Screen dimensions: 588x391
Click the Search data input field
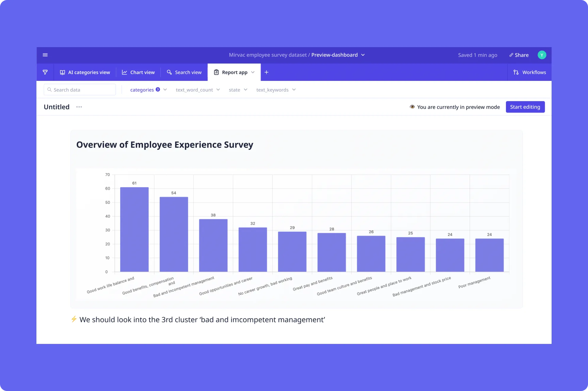click(x=80, y=90)
